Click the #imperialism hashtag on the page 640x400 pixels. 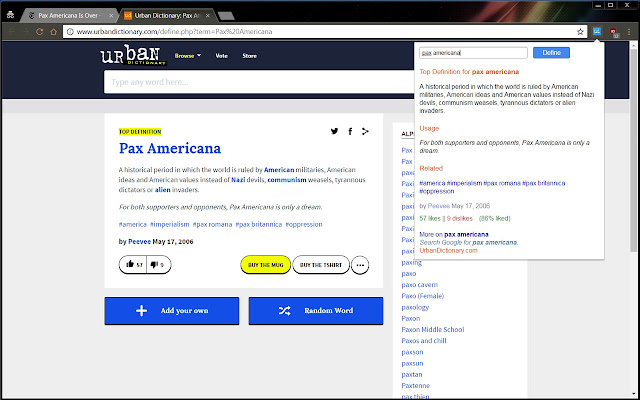(170, 224)
